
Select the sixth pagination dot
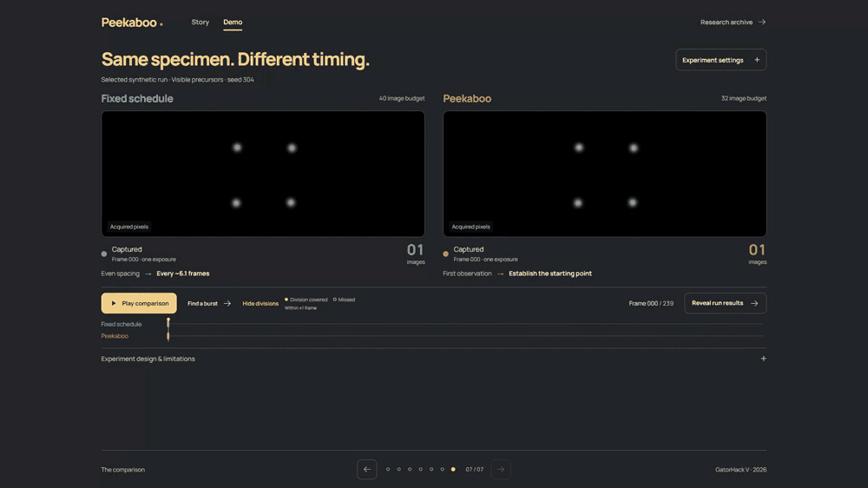click(x=443, y=469)
